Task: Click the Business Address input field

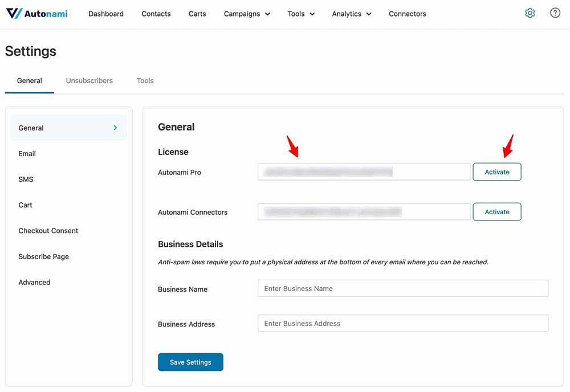Action: 403,323
